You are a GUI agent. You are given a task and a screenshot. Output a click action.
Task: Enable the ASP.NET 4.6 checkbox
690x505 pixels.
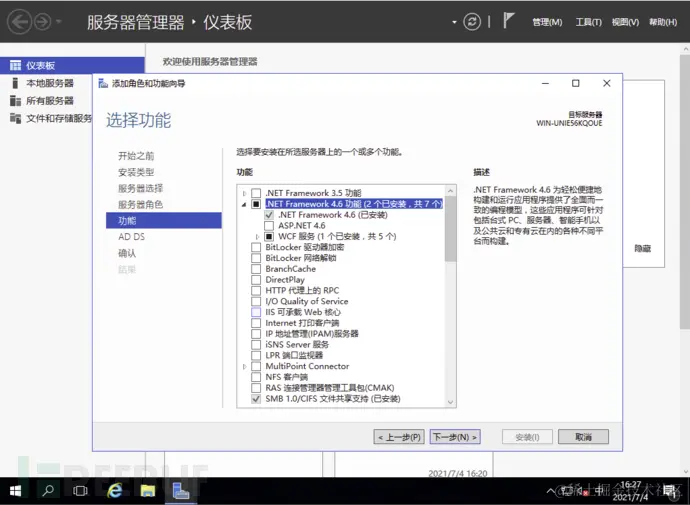coord(269,226)
